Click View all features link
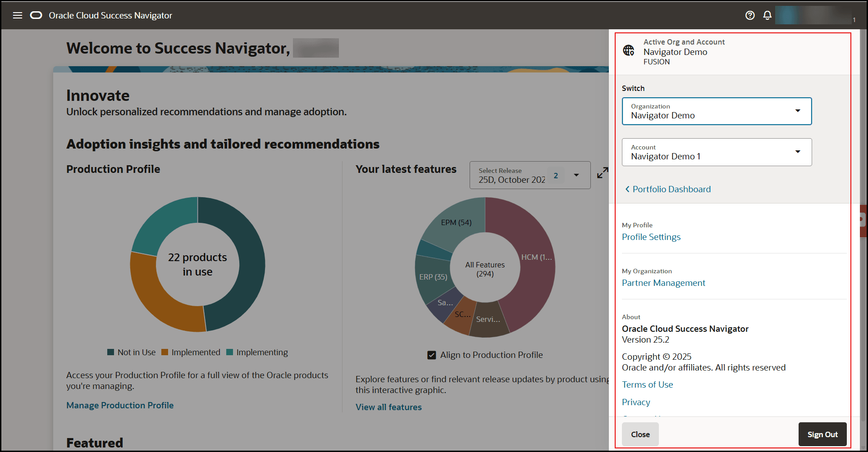 tap(388, 407)
